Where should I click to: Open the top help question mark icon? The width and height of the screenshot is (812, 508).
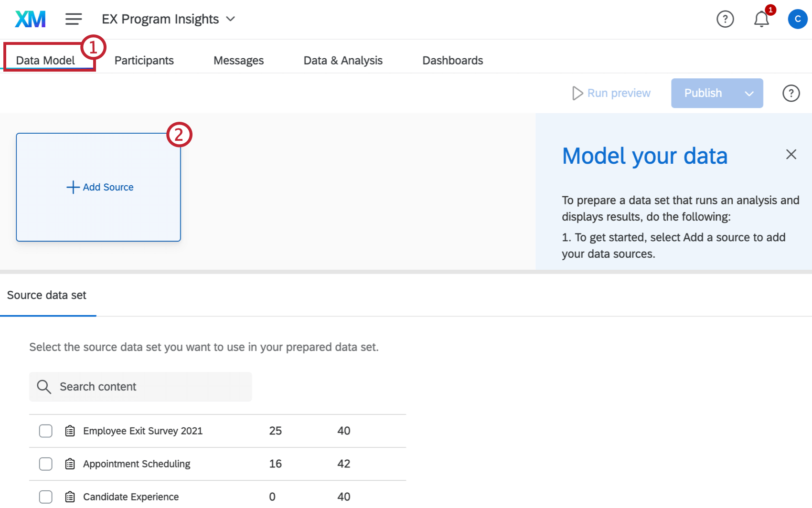(725, 19)
